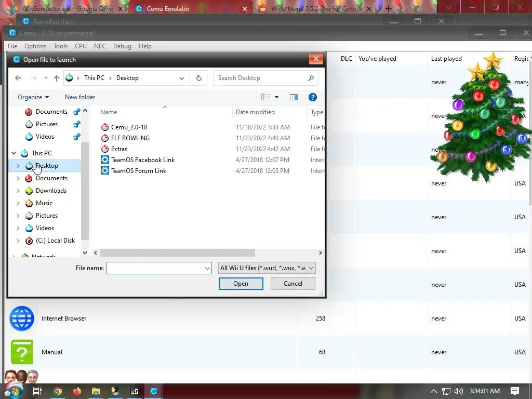The image size is (532, 399).
Task: Collapse the This PC tree node
Action: tap(14, 153)
